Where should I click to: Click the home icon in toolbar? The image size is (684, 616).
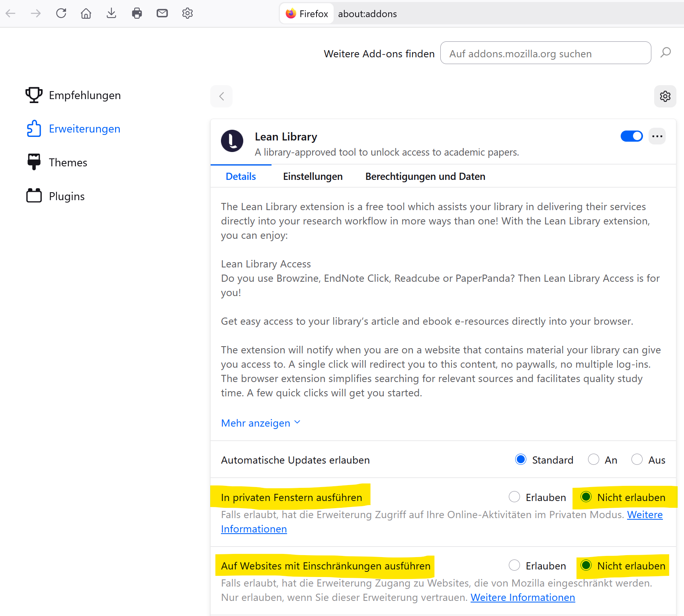86,14
